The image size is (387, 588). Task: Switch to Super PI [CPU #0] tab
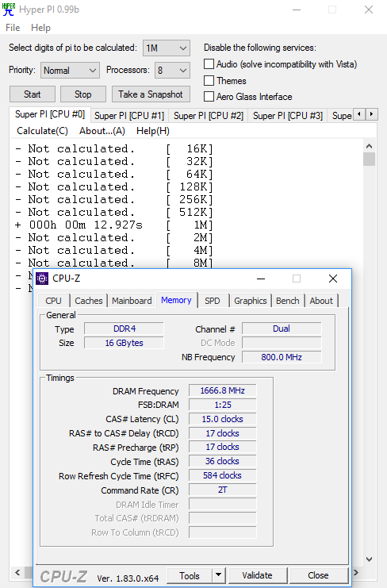[50, 114]
